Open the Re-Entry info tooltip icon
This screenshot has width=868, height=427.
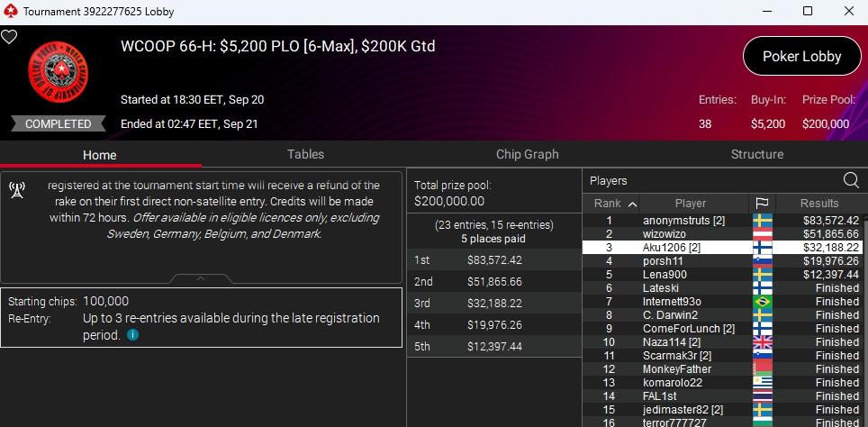133,335
